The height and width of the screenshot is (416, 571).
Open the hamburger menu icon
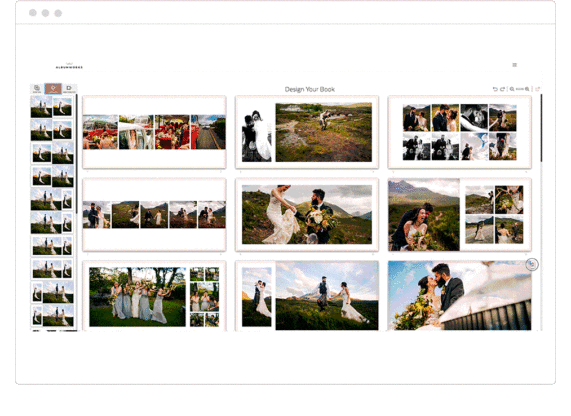point(515,65)
